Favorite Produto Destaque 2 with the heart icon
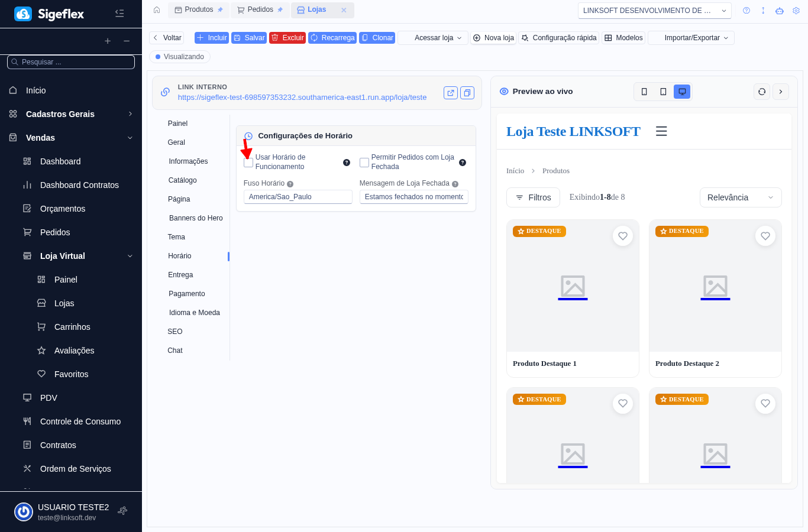The height and width of the screenshot is (532, 808). (x=765, y=236)
